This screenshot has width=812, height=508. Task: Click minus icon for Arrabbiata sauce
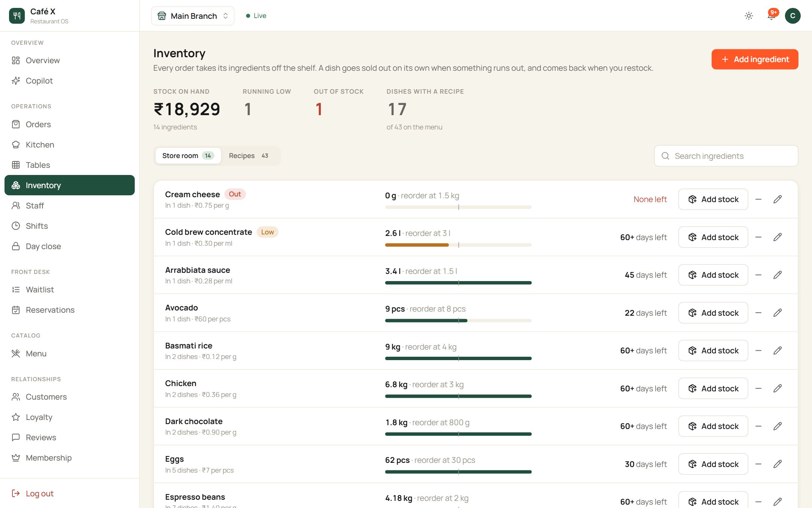point(758,275)
